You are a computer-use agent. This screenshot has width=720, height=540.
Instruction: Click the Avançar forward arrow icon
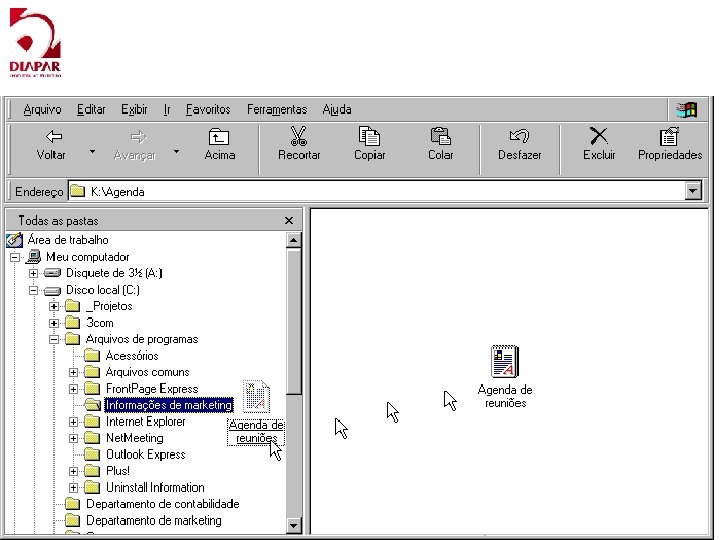[138, 137]
